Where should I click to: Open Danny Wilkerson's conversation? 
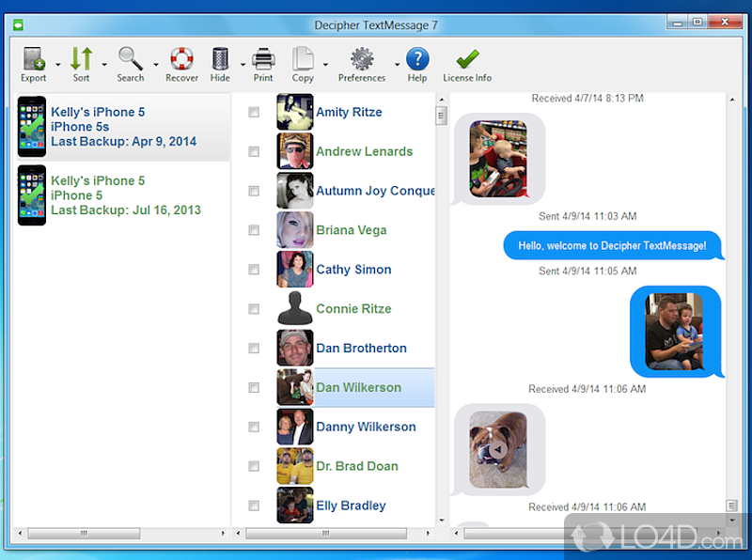pos(365,427)
